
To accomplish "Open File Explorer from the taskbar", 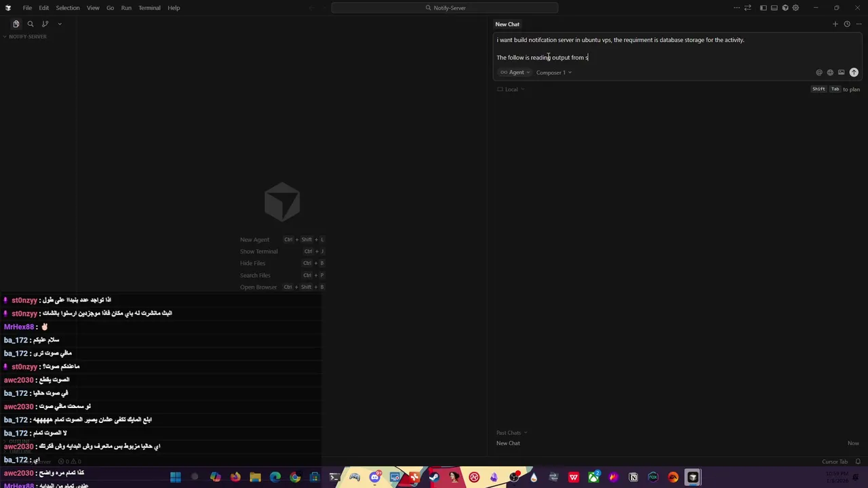I will (x=255, y=477).
